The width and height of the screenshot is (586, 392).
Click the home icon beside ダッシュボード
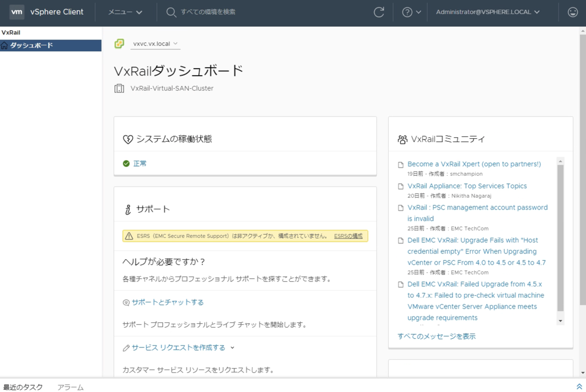5,45
